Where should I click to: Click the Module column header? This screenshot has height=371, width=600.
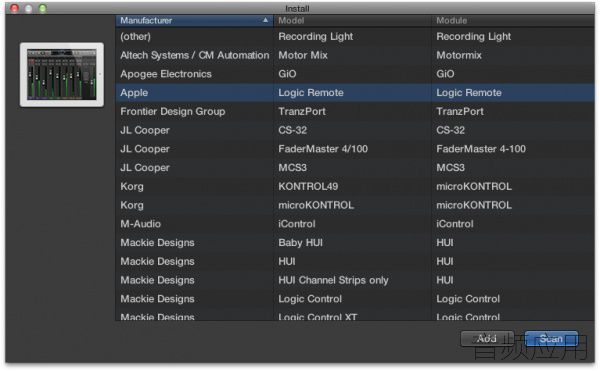tap(513, 21)
